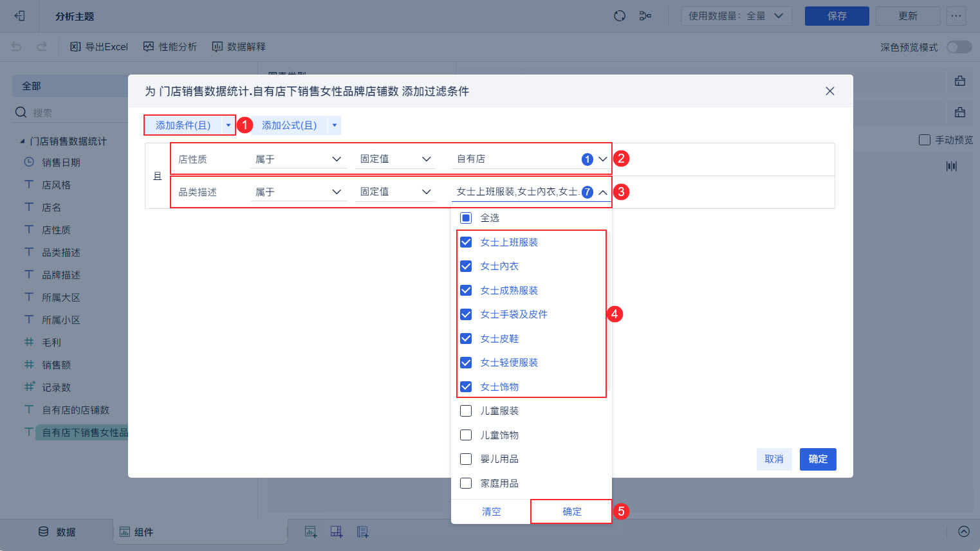This screenshot has height=551, width=980.
Task: Switch to the 数据 tab at bottom
Action: coord(57,532)
